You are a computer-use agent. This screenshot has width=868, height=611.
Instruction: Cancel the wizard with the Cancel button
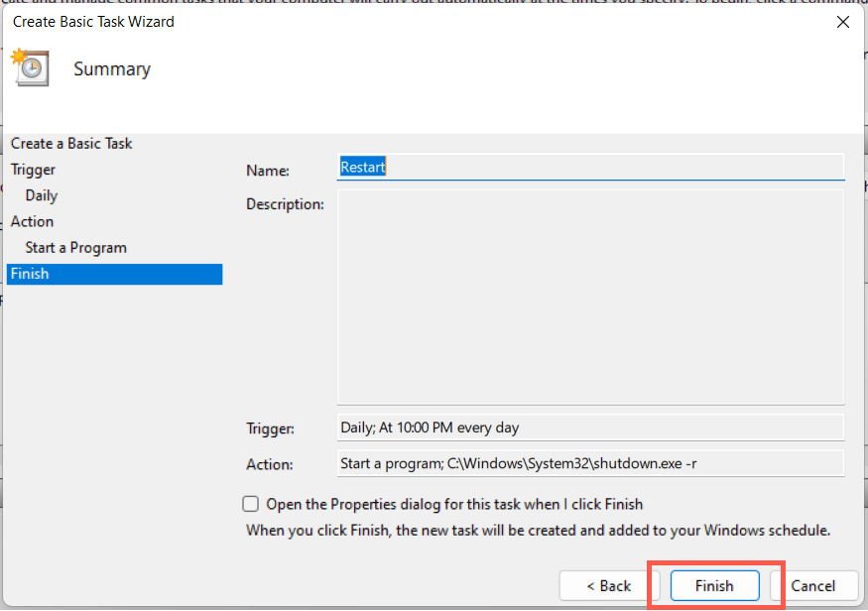[x=813, y=585]
